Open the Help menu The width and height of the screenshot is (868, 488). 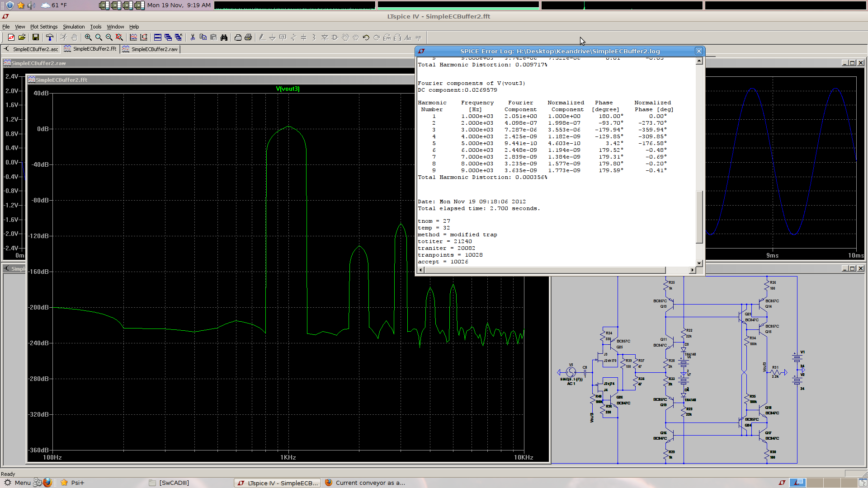click(x=134, y=27)
